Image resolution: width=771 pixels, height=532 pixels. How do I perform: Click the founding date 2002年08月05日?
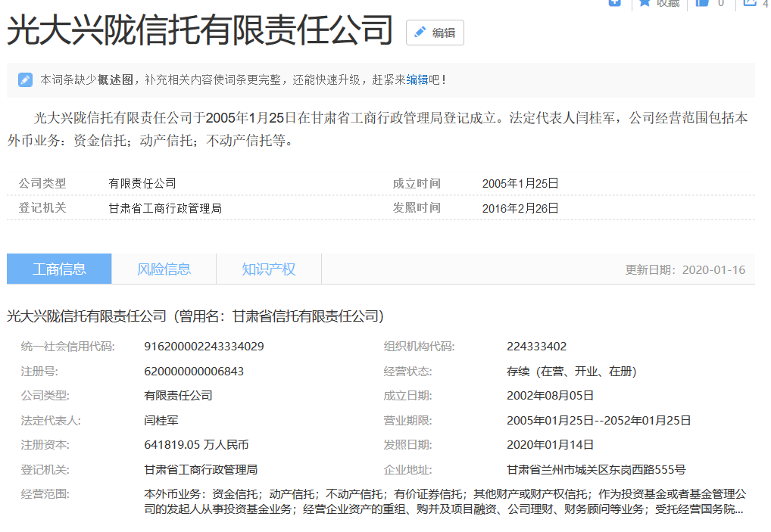(550, 396)
